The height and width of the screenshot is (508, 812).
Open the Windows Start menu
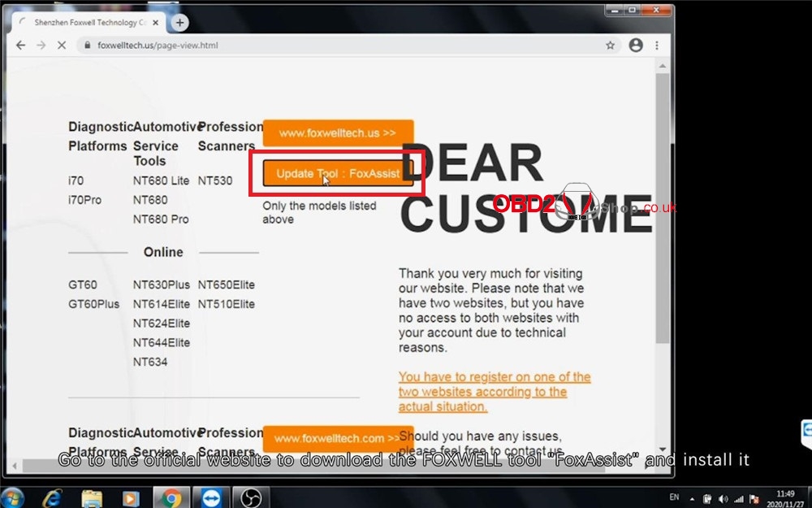(14, 497)
